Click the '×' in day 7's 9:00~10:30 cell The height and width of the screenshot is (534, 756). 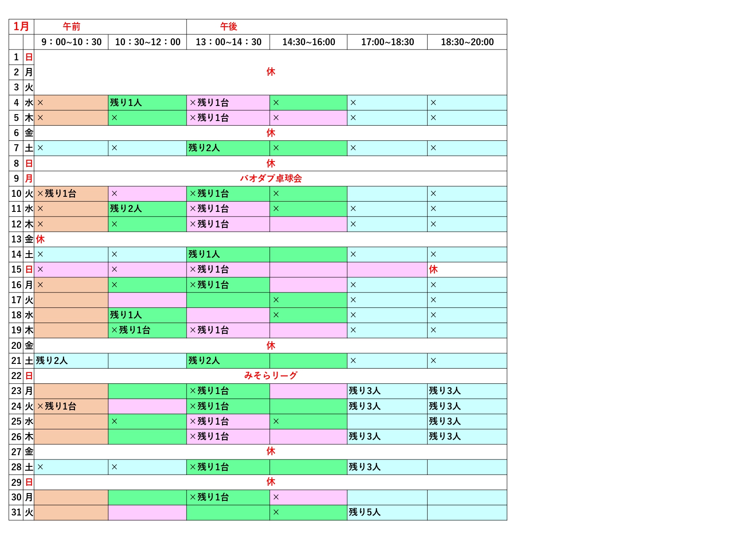point(40,148)
